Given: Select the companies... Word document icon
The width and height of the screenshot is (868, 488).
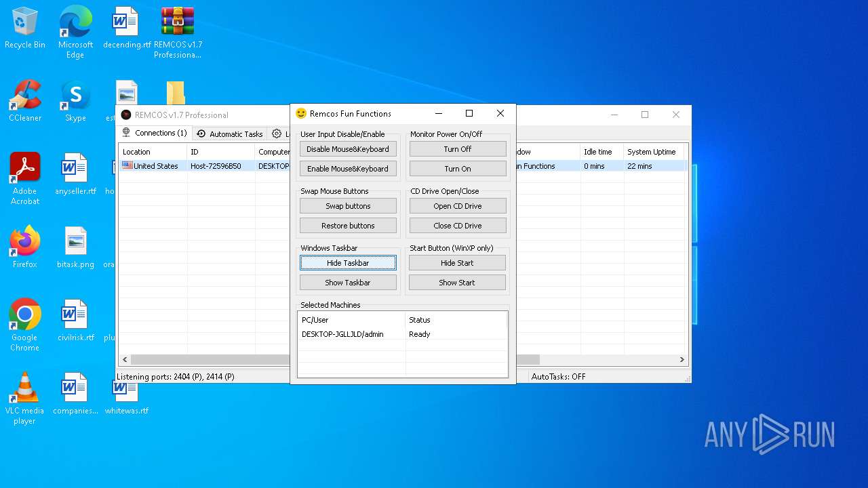Looking at the screenshot, I should [x=75, y=394].
